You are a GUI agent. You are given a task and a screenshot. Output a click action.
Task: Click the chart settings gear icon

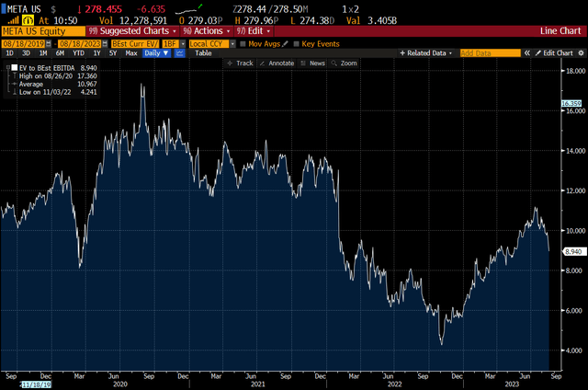[582, 53]
